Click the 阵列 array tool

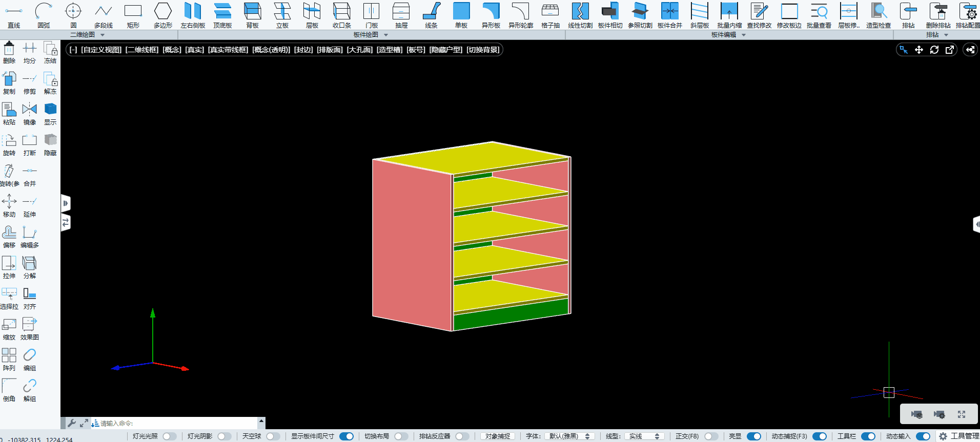coord(9,360)
